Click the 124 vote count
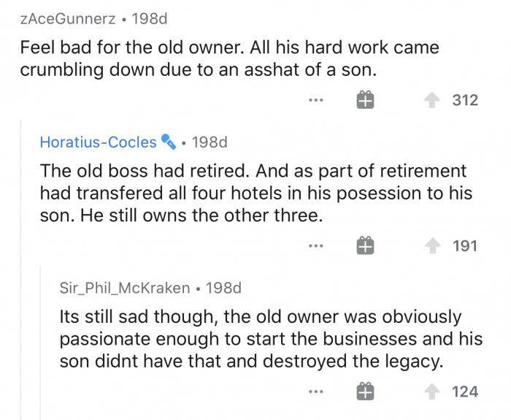The image size is (511, 420). tap(465, 392)
